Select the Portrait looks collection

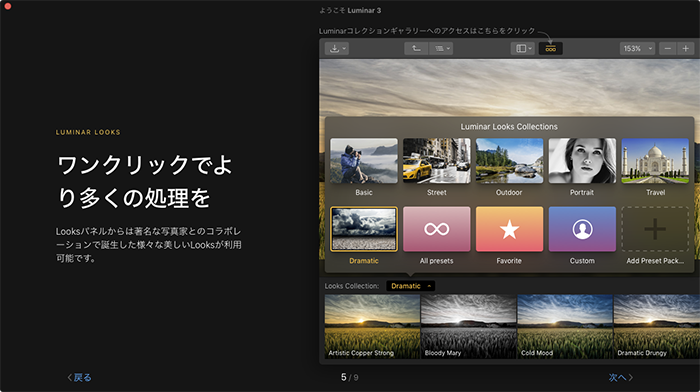tap(582, 161)
